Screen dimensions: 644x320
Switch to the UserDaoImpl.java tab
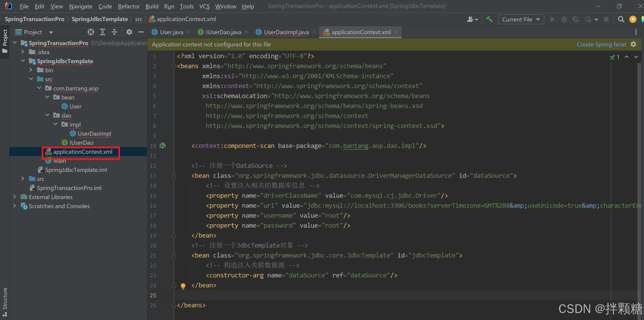point(286,32)
